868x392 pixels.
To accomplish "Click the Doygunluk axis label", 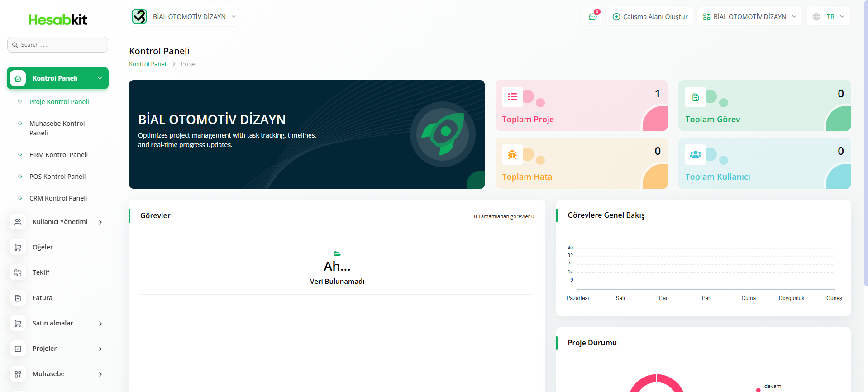I will pos(791,298).
